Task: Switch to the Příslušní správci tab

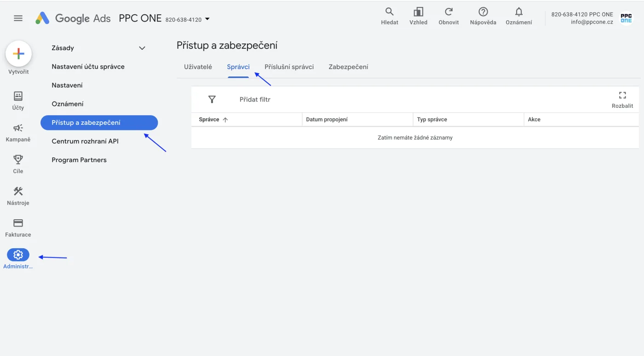Action: pyautogui.click(x=289, y=67)
